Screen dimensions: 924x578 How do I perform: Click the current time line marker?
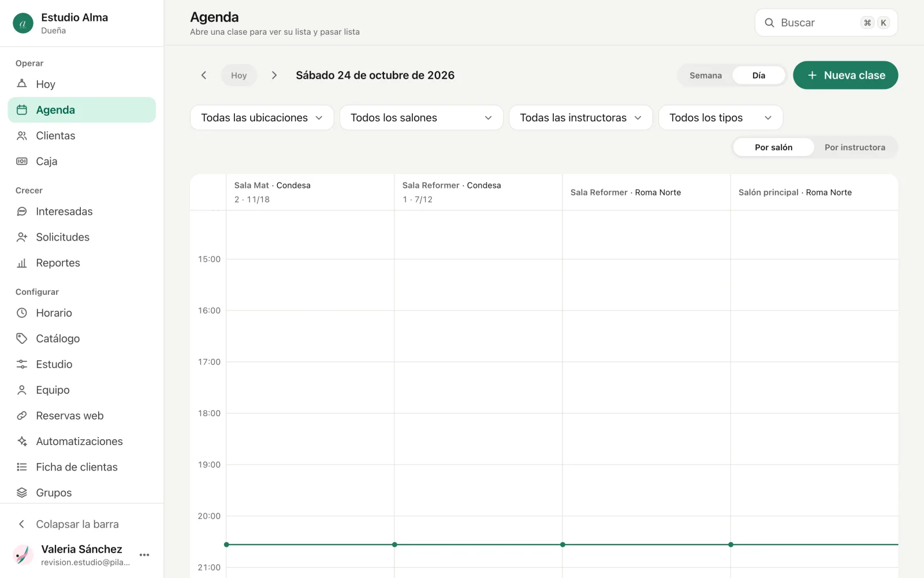tap(562, 544)
